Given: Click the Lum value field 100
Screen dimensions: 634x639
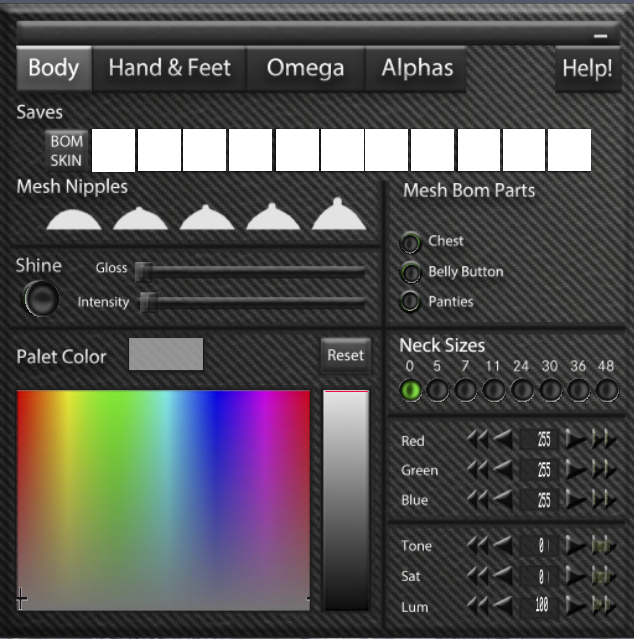Looking at the screenshot, I should click(x=539, y=606).
